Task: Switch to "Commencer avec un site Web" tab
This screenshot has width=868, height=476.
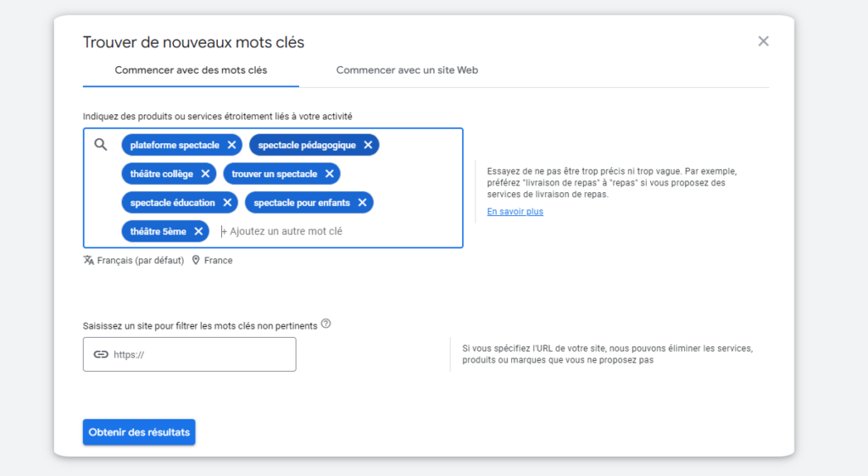Action: [x=407, y=70]
